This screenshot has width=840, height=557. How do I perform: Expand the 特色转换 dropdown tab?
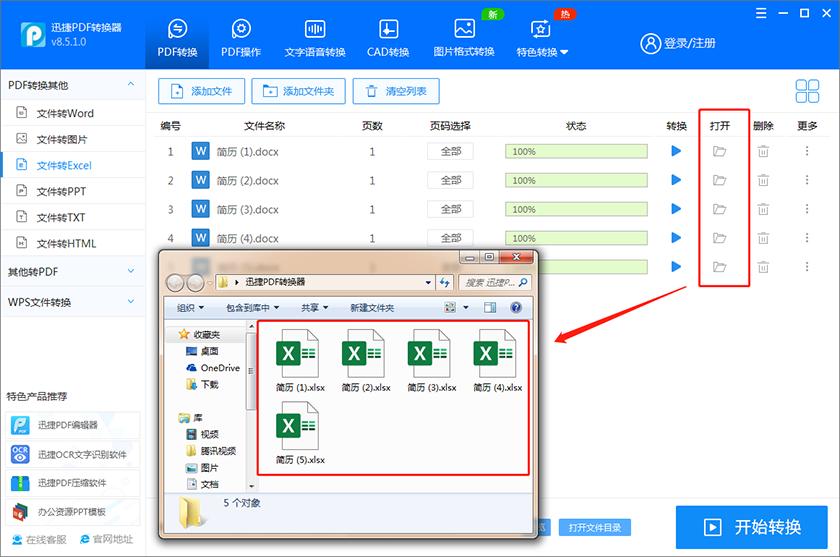click(542, 39)
